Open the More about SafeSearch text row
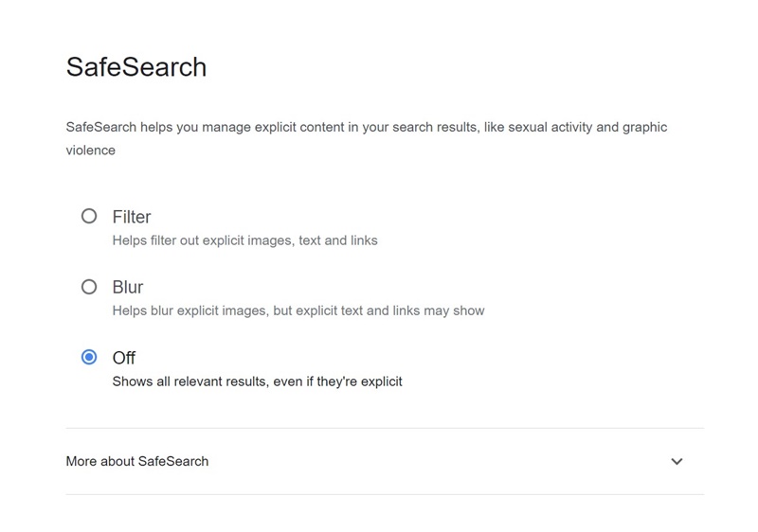Screen dimensions: 758x532 pos(385,462)
